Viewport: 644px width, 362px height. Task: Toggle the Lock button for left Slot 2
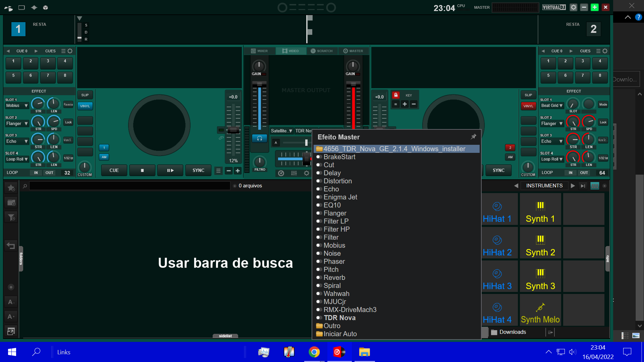pos(68,122)
